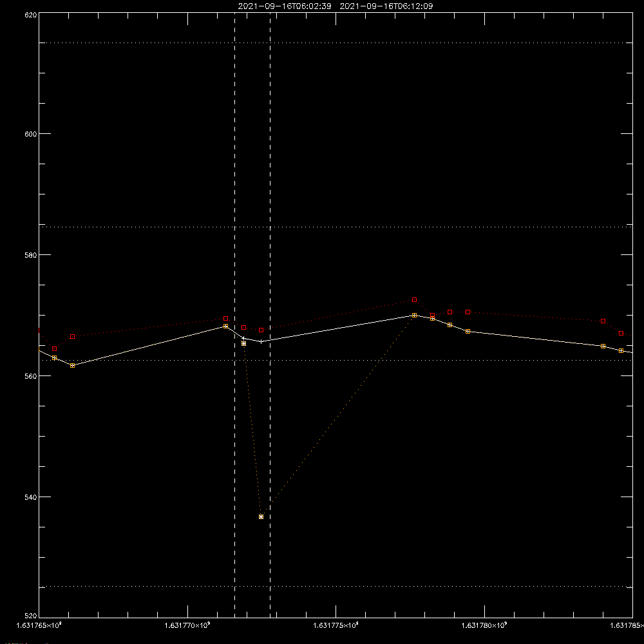This screenshot has width=644, height=644.
Task: Click the x-axis label 1.631780×10⁹
Action: [484, 625]
